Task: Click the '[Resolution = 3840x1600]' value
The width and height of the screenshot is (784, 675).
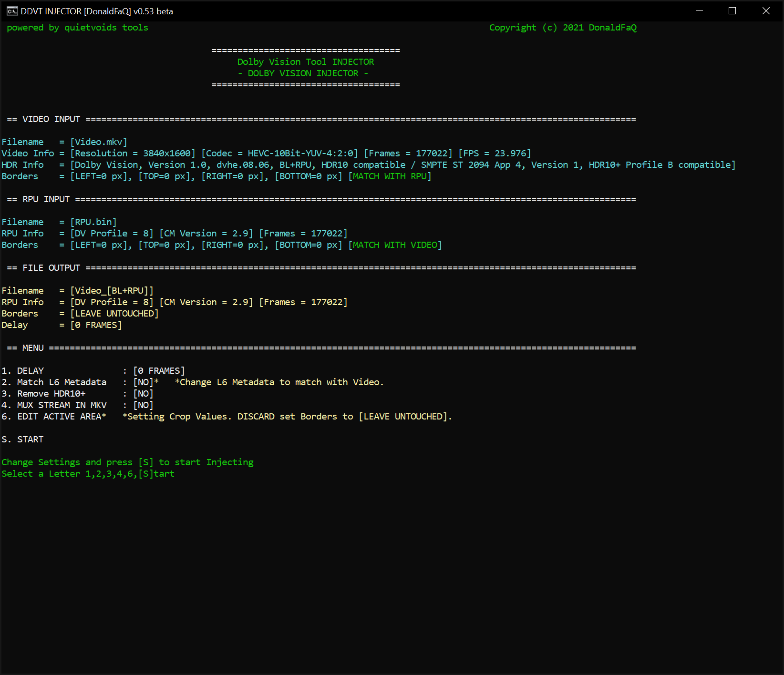Action: point(133,153)
